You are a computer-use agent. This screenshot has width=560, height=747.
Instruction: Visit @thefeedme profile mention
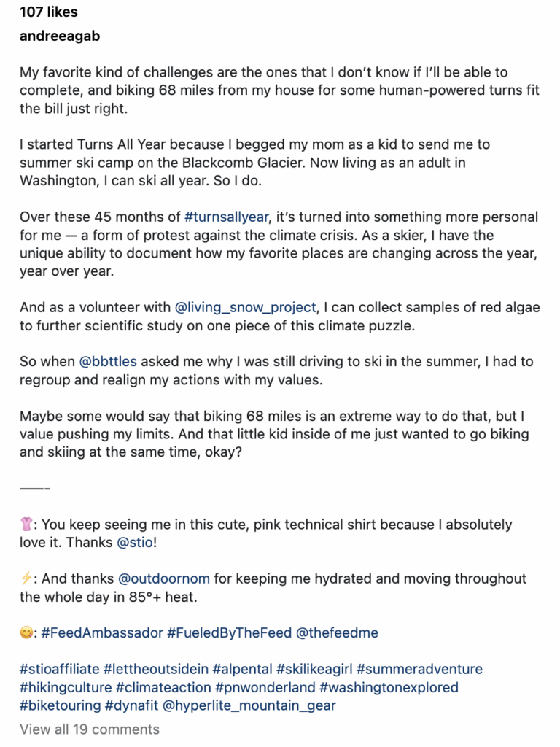pyautogui.click(x=337, y=633)
